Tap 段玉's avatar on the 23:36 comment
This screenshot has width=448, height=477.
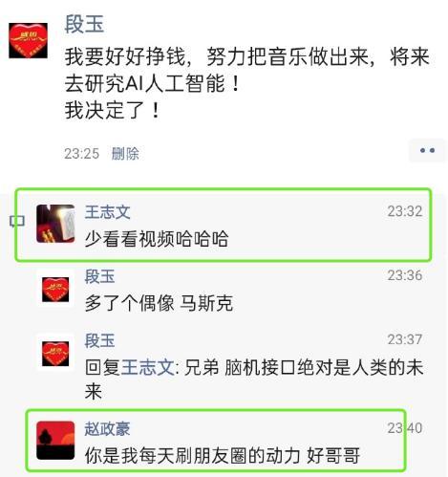[55, 290]
